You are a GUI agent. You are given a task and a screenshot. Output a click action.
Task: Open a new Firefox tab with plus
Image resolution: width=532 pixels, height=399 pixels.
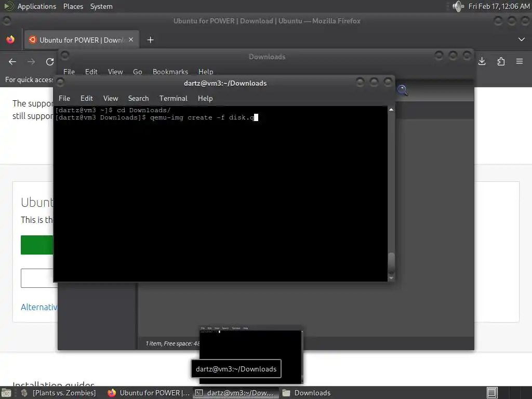[x=150, y=40]
